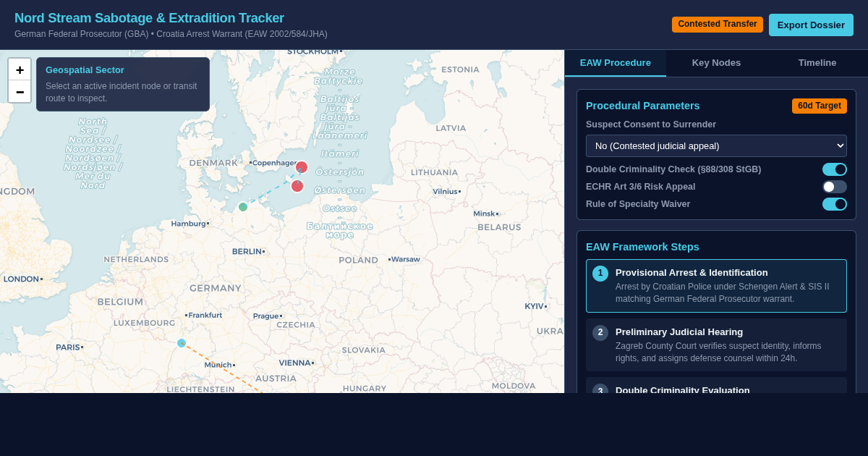Viewport: 868px width, 456px height.
Task: Click the Minsk label on the map
Action: pyautogui.click(x=484, y=214)
